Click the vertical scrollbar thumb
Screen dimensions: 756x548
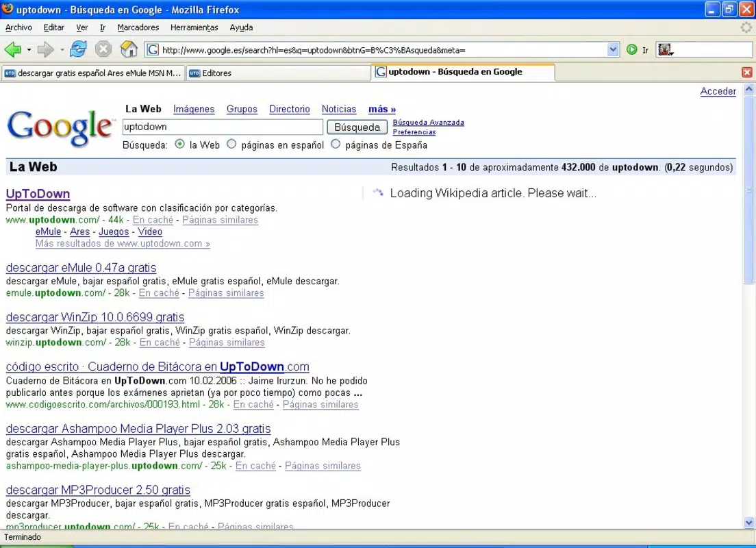tap(748, 189)
